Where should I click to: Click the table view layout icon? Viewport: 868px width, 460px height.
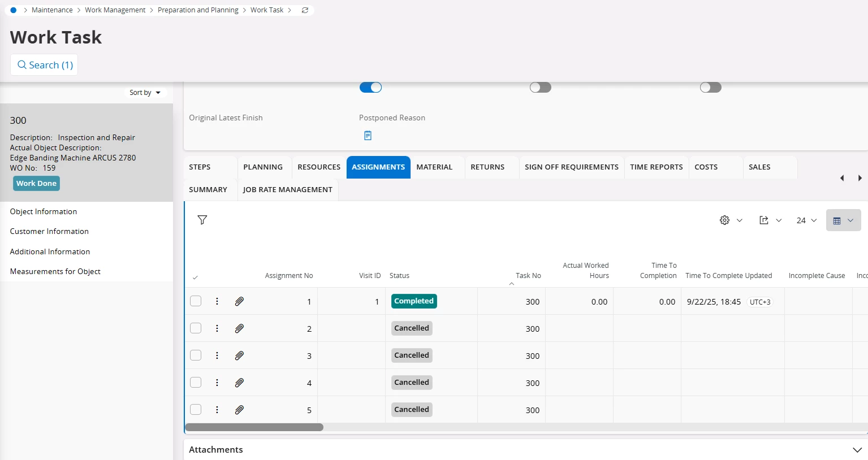tap(837, 220)
